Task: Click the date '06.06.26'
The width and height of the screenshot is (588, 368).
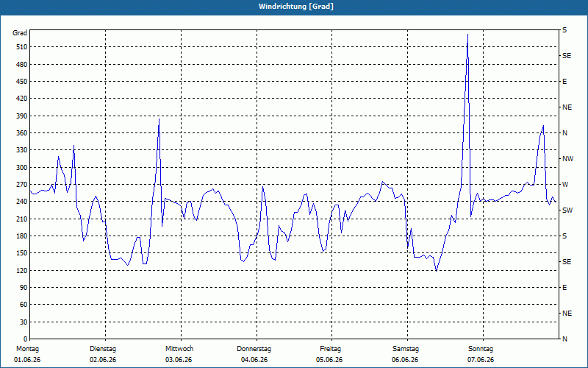Action: [405, 360]
